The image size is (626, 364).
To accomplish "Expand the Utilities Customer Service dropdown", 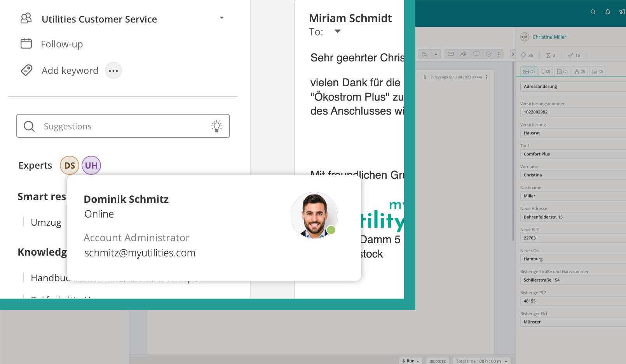I will tap(222, 18).
